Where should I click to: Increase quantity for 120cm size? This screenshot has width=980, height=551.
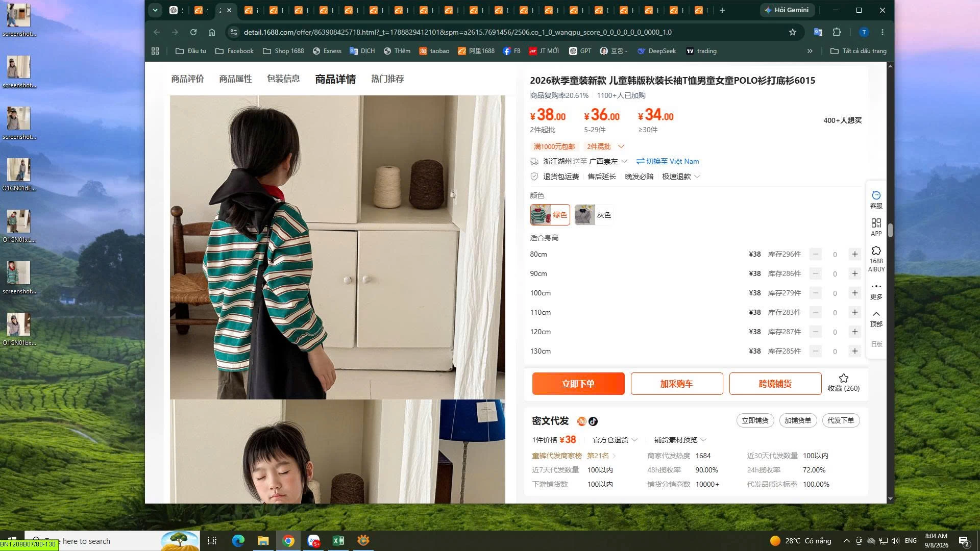(x=855, y=332)
